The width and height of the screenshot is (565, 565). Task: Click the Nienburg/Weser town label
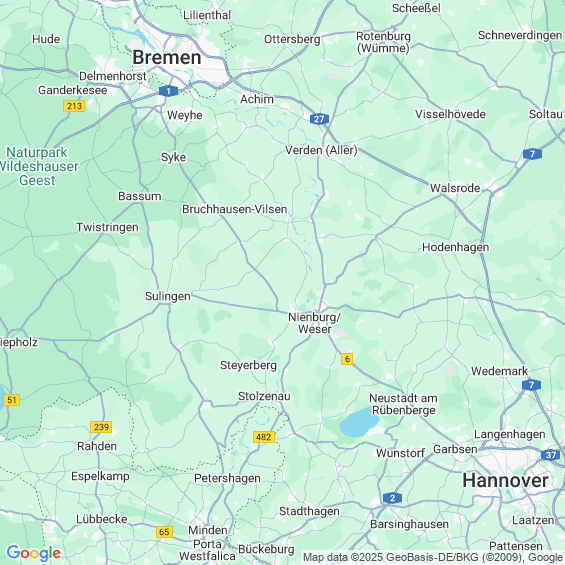pos(314,323)
